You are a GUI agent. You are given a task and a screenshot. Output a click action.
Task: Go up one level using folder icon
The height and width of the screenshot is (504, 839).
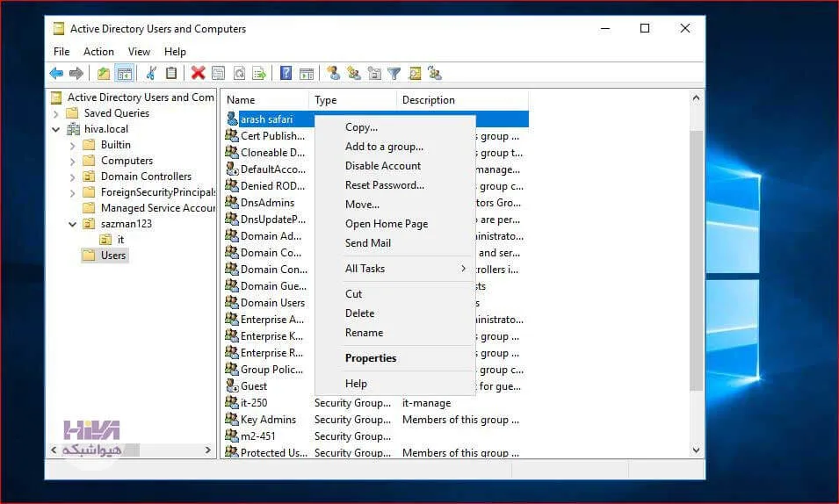point(104,73)
